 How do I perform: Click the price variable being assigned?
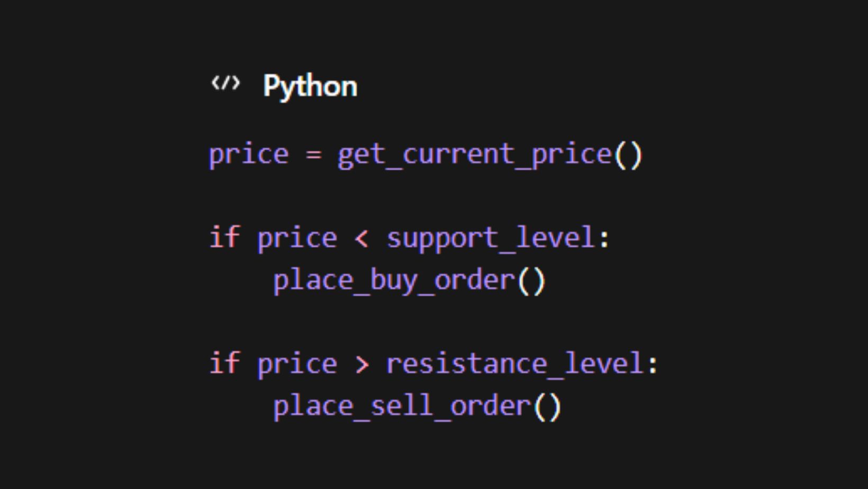[x=249, y=155]
